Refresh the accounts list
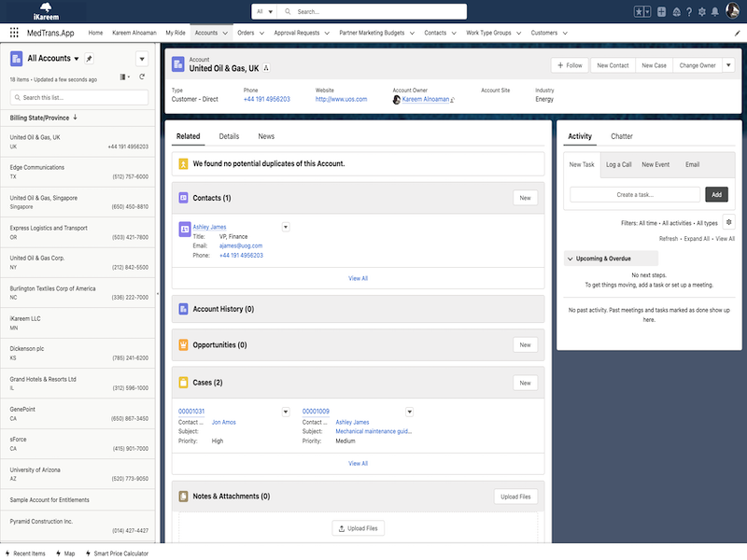Image resolution: width=747 pixels, height=560 pixels. 142,77
